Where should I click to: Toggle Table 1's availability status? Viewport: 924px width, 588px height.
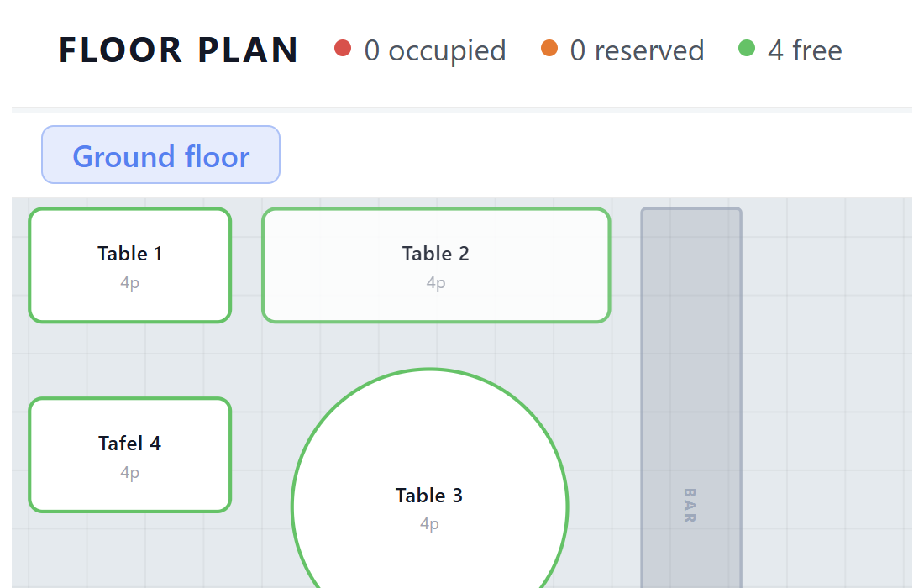(129, 265)
